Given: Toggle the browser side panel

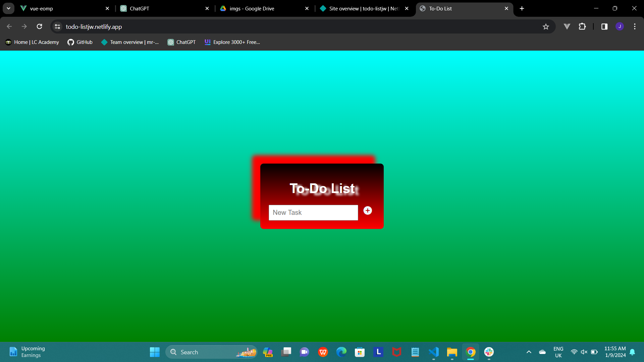Looking at the screenshot, I should pos(604,26).
